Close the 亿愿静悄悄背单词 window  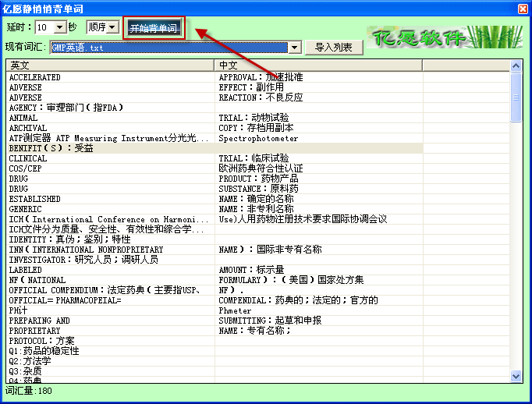point(523,9)
